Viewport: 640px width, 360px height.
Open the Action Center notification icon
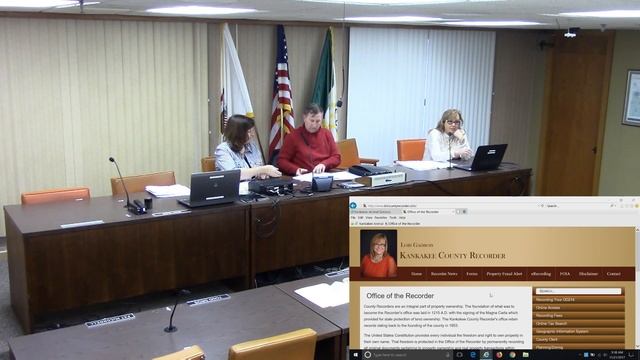632,355
